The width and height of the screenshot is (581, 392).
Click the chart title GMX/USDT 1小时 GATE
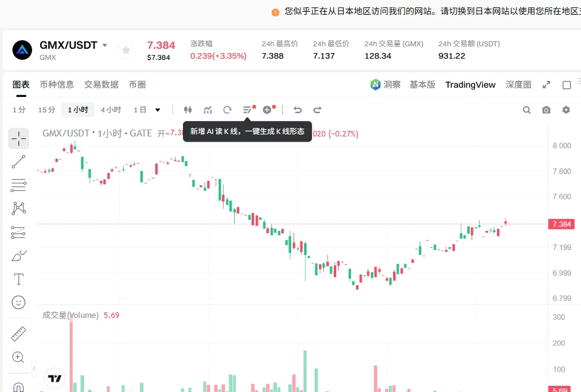click(x=97, y=133)
